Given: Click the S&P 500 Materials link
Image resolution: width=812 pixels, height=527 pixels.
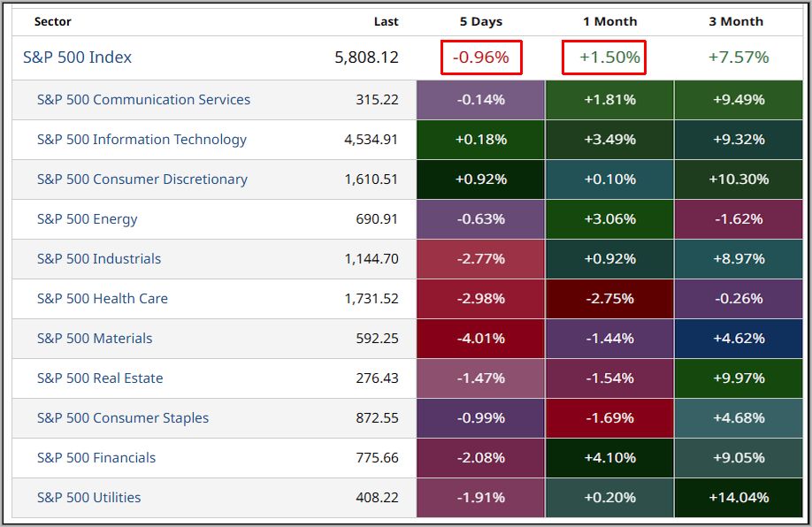Looking at the screenshot, I should pos(95,339).
